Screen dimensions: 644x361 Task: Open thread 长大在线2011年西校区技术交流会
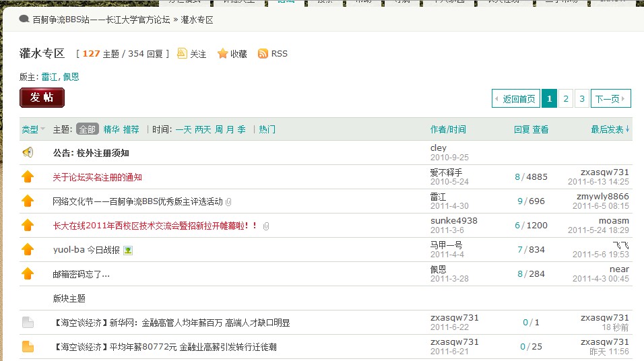(155, 226)
